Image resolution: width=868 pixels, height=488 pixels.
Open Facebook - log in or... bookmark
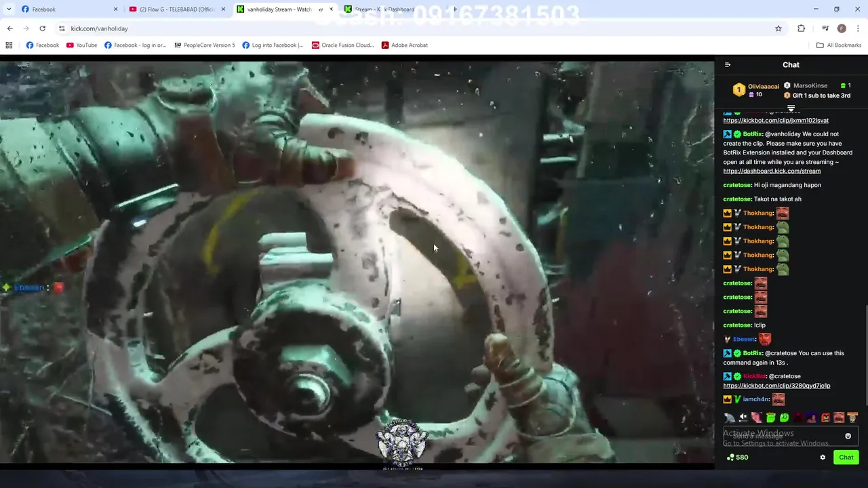(135, 45)
